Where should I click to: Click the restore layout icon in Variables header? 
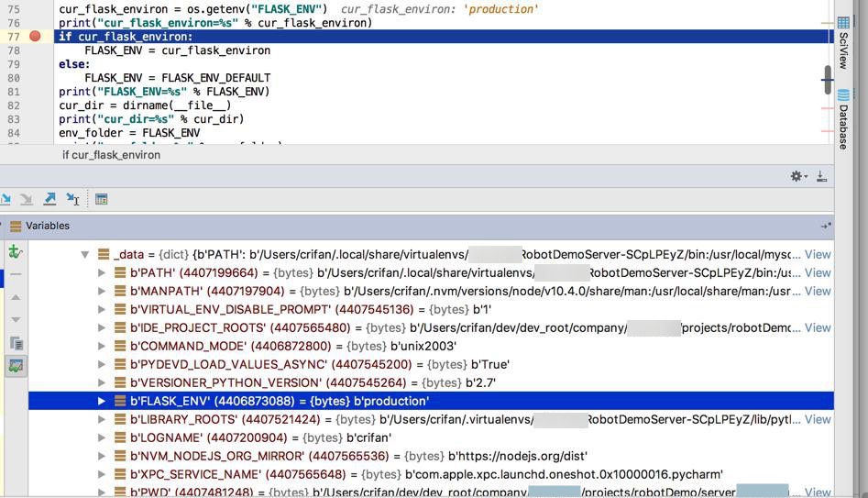pos(826,226)
